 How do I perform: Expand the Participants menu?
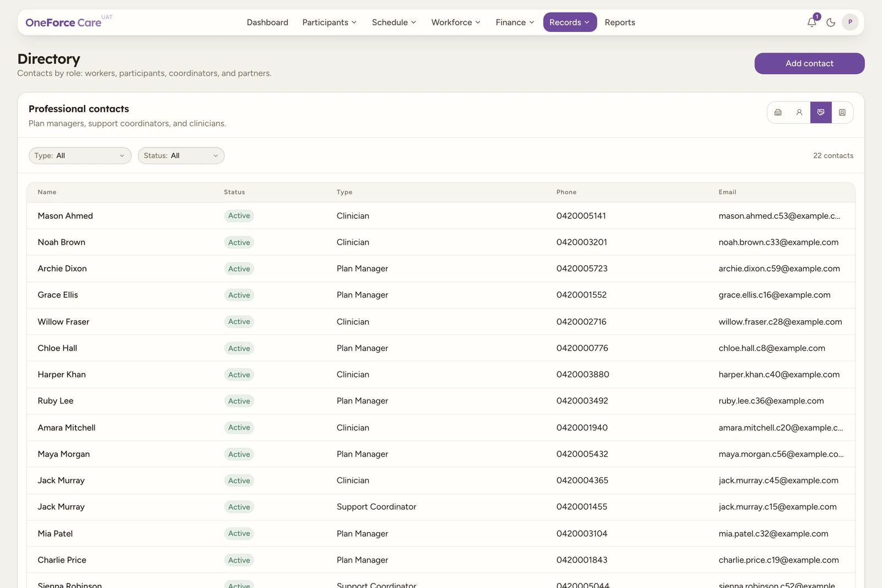[x=329, y=22]
